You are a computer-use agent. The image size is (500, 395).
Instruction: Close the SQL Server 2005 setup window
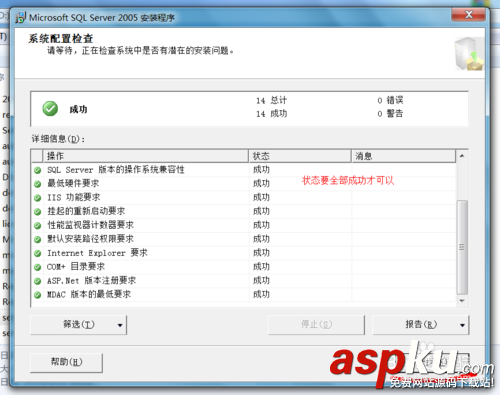[x=469, y=15]
